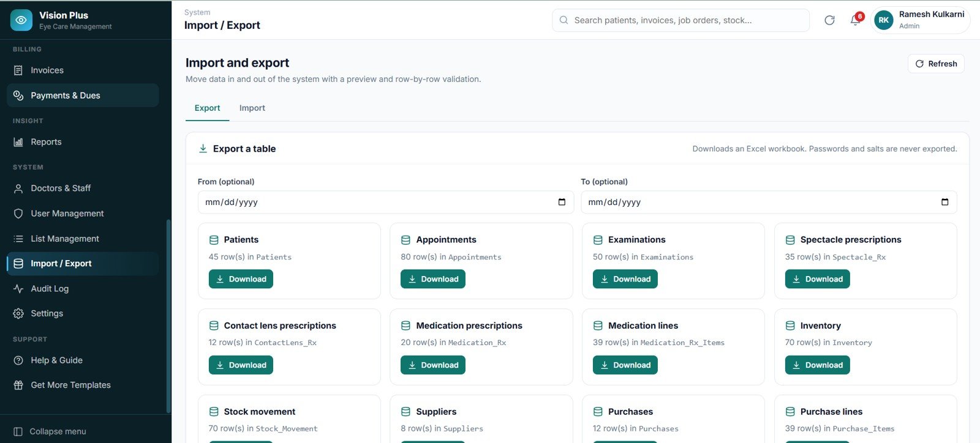The height and width of the screenshot is (443, 980).
Task: Click the search magnifier icon
Action: pyautogui.click(x=563, y=20)
